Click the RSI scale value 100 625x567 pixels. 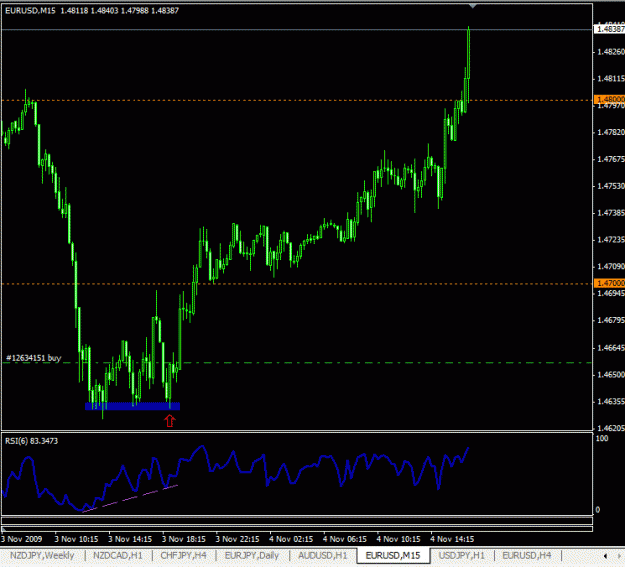(x=602, y=439)
